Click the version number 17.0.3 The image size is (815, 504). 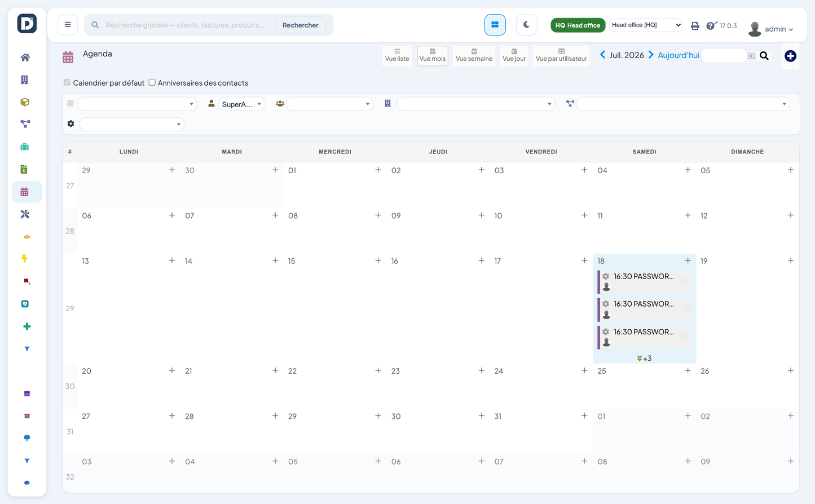[x=728, y=26]
